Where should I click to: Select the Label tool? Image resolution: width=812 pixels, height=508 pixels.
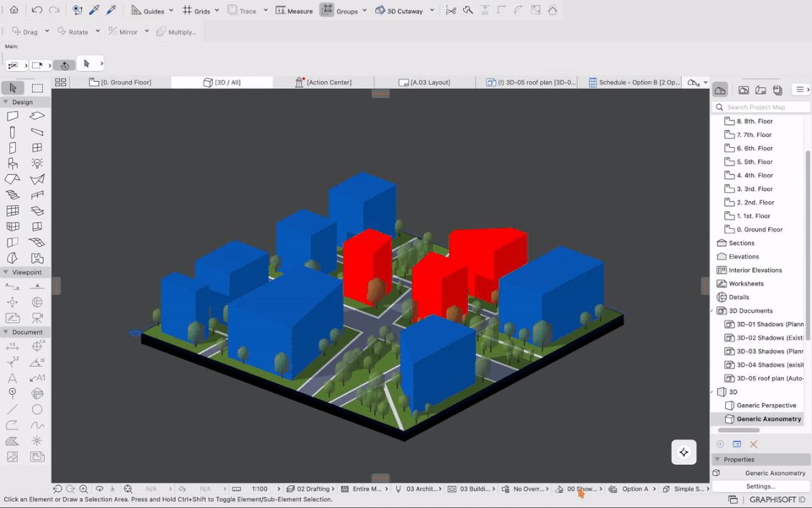click(x=37, y=378)
